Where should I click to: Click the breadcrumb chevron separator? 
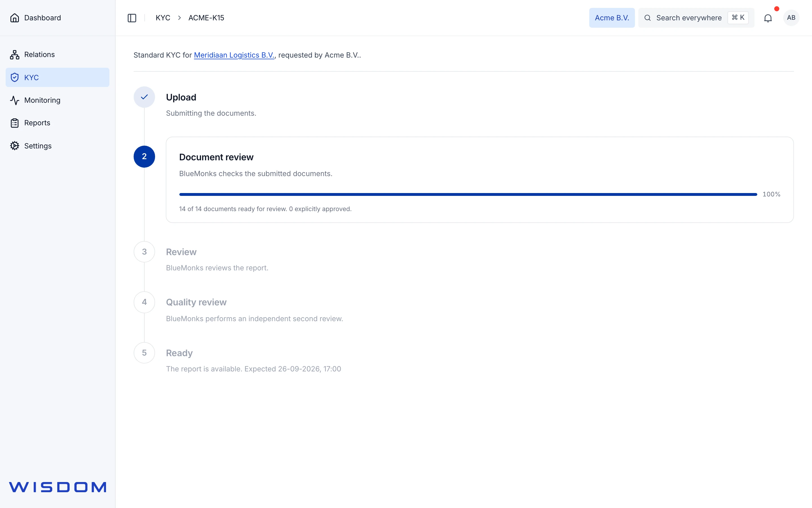pyautogui.click(x=180, y=18)
